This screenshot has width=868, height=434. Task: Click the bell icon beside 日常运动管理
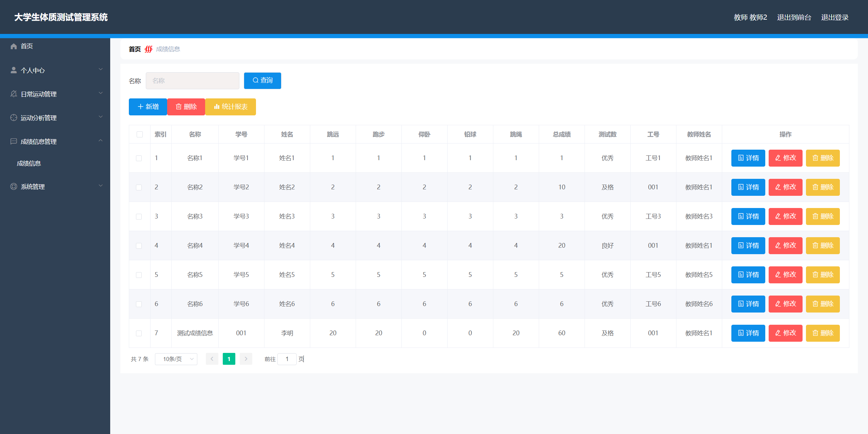point(14,94)
